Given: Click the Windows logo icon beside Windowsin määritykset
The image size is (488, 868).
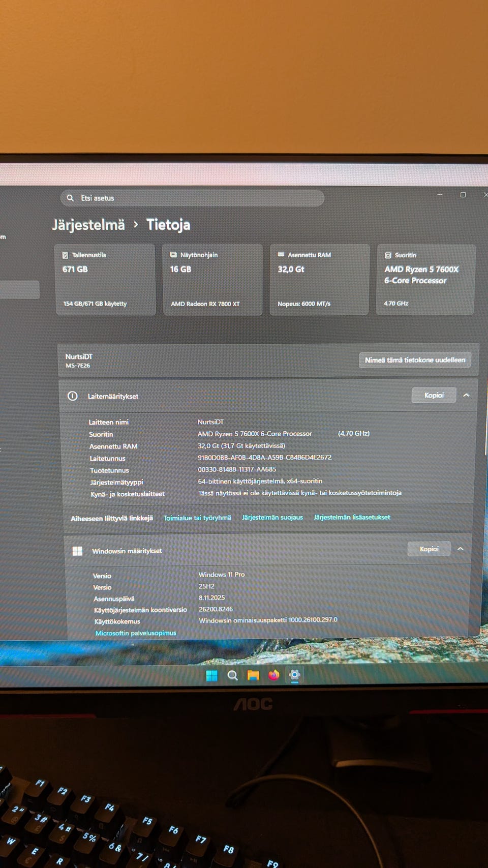Looking at the screenshot, I should click(77, 551).
